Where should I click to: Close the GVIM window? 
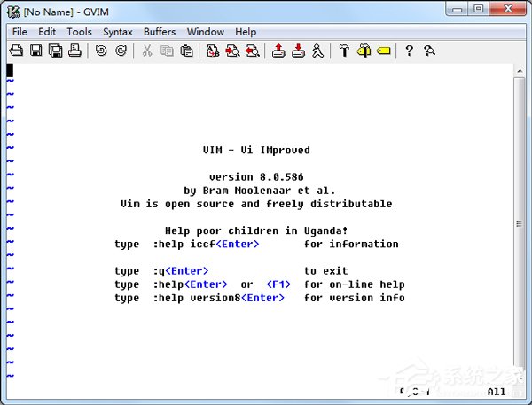point(507,9)
